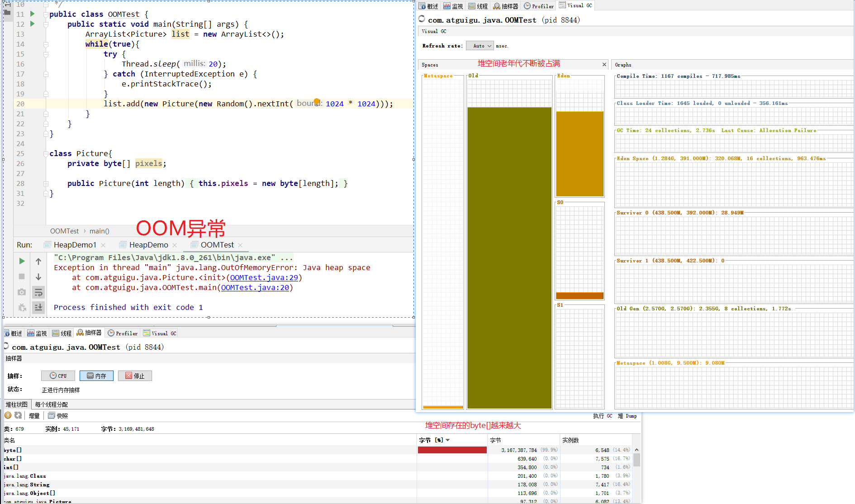Open lower VisualVM Profiler tab

123,333
